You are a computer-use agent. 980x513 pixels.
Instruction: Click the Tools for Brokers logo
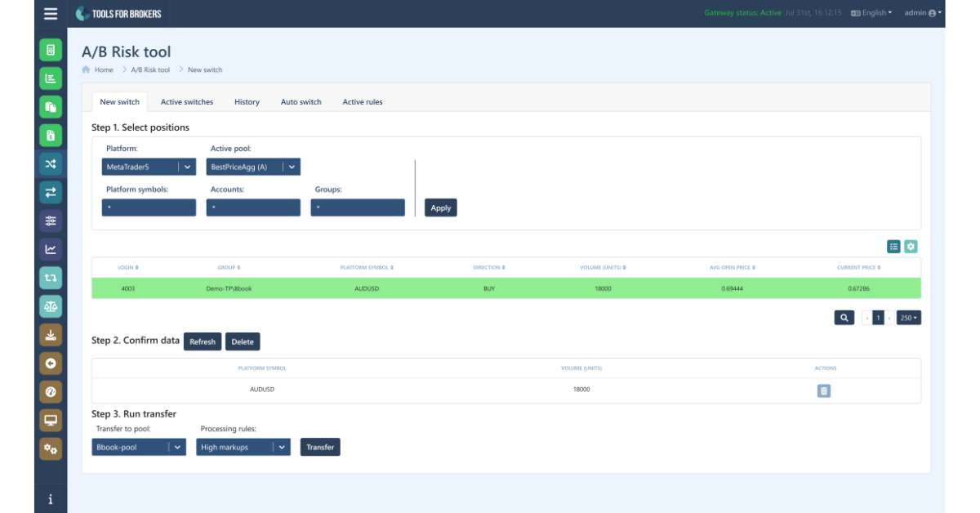118,13
